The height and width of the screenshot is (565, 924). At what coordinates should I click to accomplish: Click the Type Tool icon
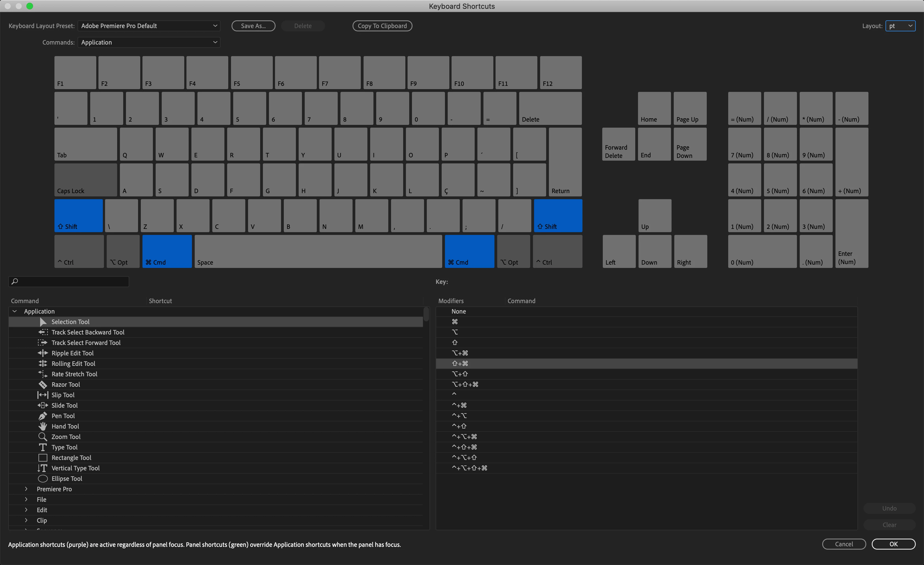[43, 447]
